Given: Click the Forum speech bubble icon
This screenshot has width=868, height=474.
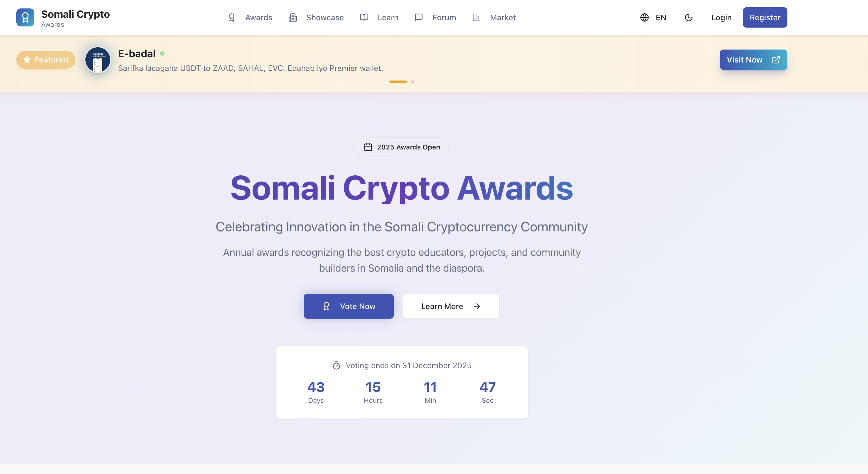Looking at the screenshot, I should 418,17.
